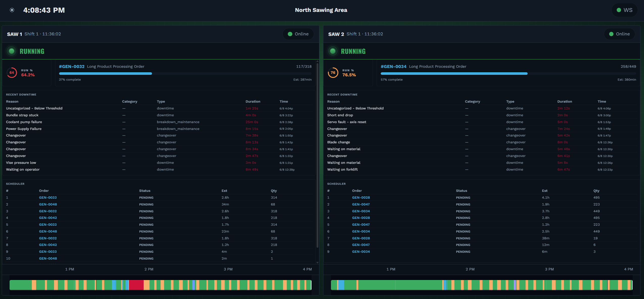644x299 pixels.
Task: Select the 'Bundle strap stuck' downtime row
Action: click(159, 115)
